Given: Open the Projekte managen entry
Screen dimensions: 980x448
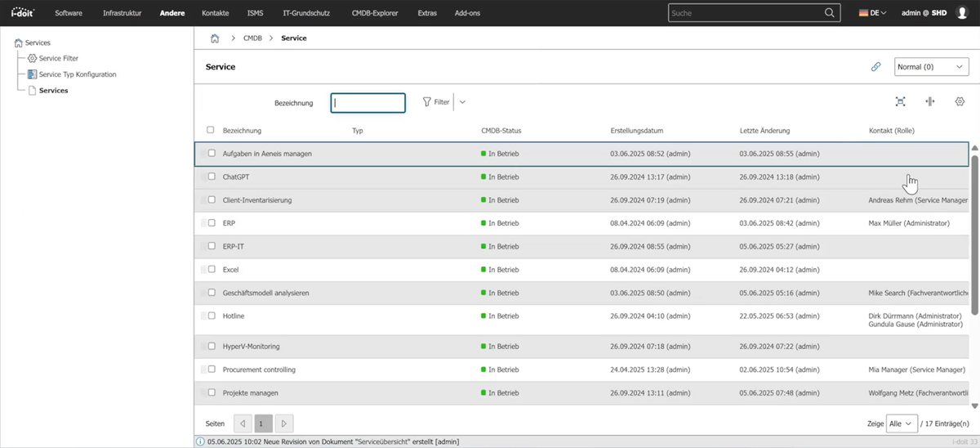Looking at the screenshot, I should point(251,393).
